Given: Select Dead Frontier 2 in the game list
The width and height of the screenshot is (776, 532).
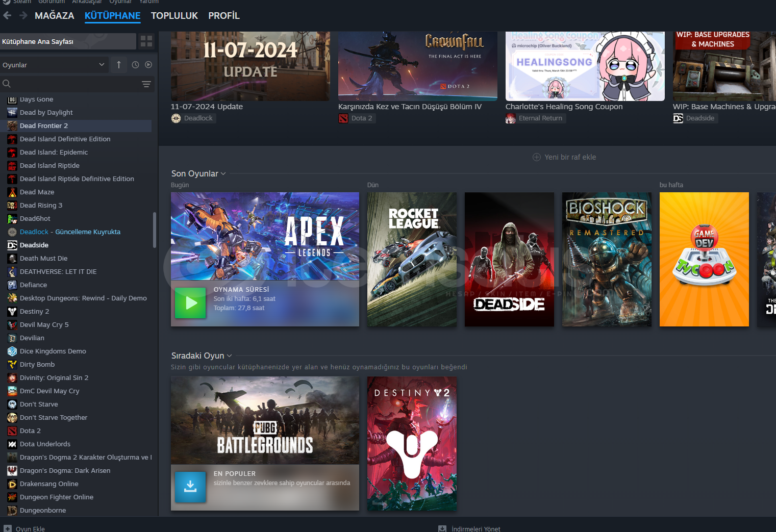Looking at the screenshot, I should point(76,126).
